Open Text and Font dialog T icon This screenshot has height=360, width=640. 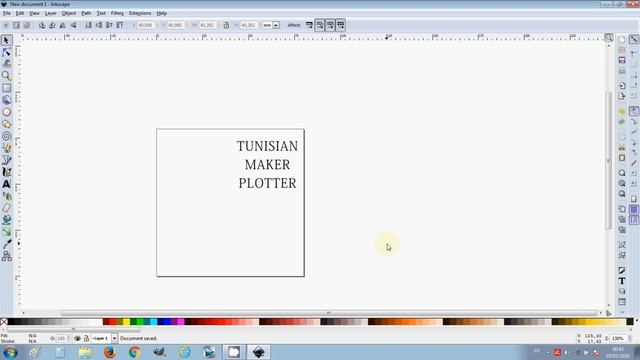click(622, 281)
